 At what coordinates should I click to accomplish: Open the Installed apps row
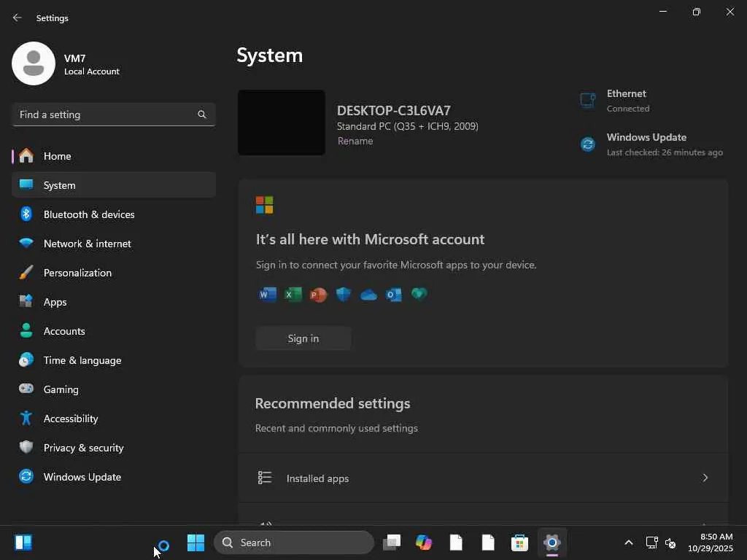484,478
